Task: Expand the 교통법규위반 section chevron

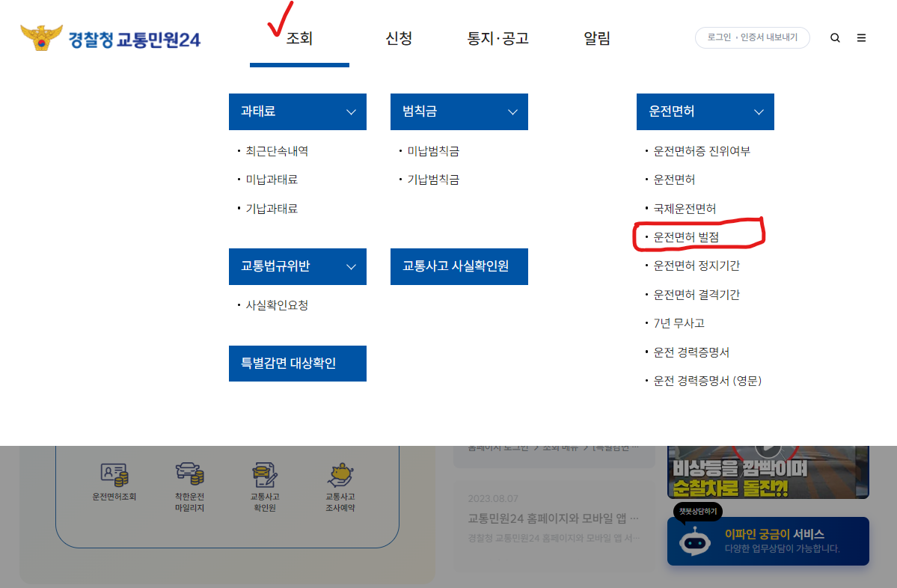Action: point(352,266)
